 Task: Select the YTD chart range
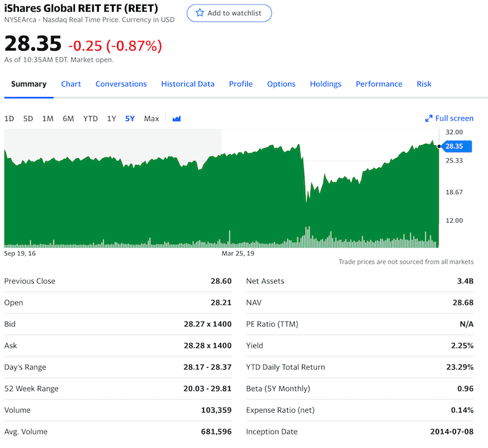pyautogui.click(x=90, y=119)
